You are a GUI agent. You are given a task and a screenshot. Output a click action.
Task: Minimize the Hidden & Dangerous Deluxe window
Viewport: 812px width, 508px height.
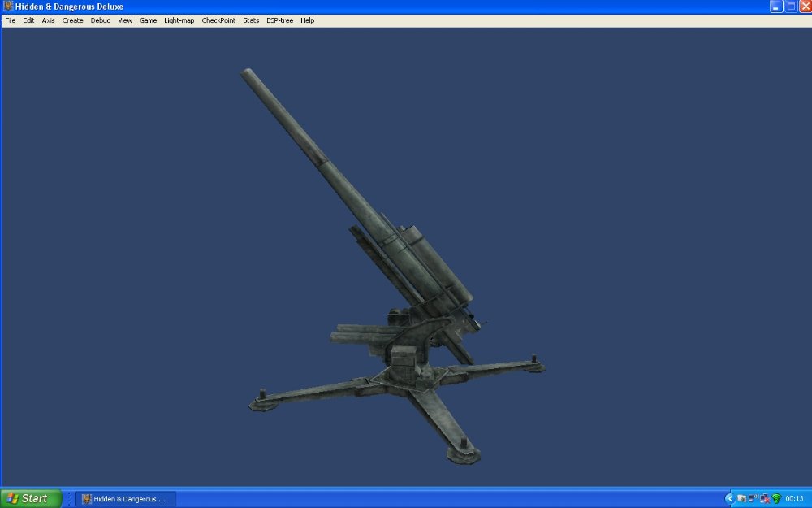click(x=775, y=7)
